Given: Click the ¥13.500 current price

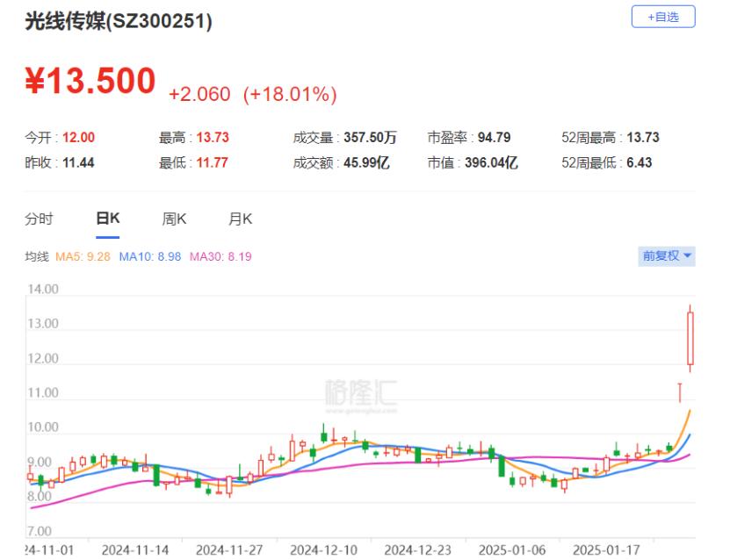Looking at the screenshot, I should [x=90, y=82].
